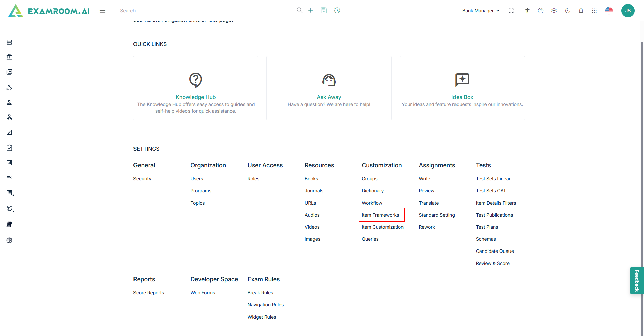Click the accessibility figure icon
Image resolution: width=644 pixels, height=336 pixels.
(527, 11)
